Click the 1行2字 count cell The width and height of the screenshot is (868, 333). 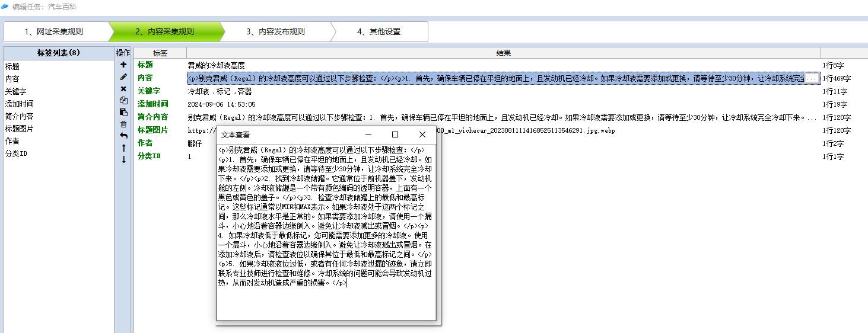833,143
